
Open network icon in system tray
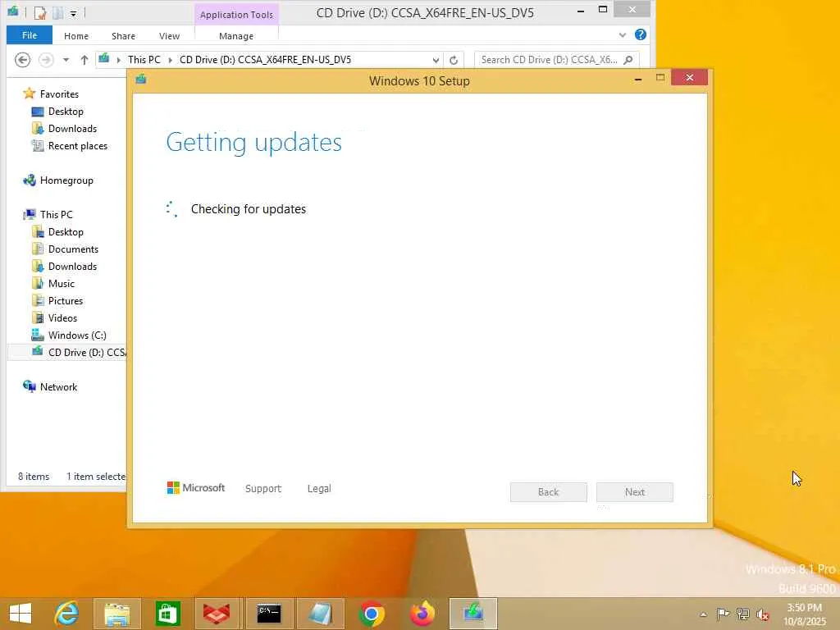[x=742, y=614]
